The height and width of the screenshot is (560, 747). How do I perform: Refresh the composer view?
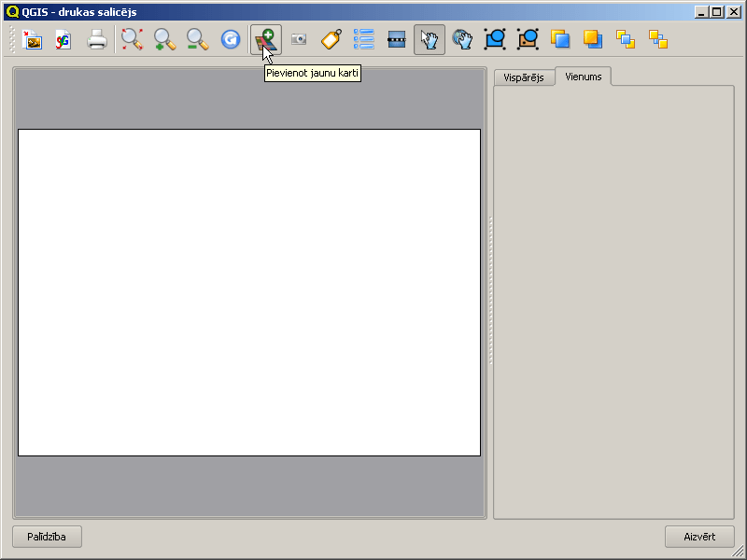tap(230, 39)
